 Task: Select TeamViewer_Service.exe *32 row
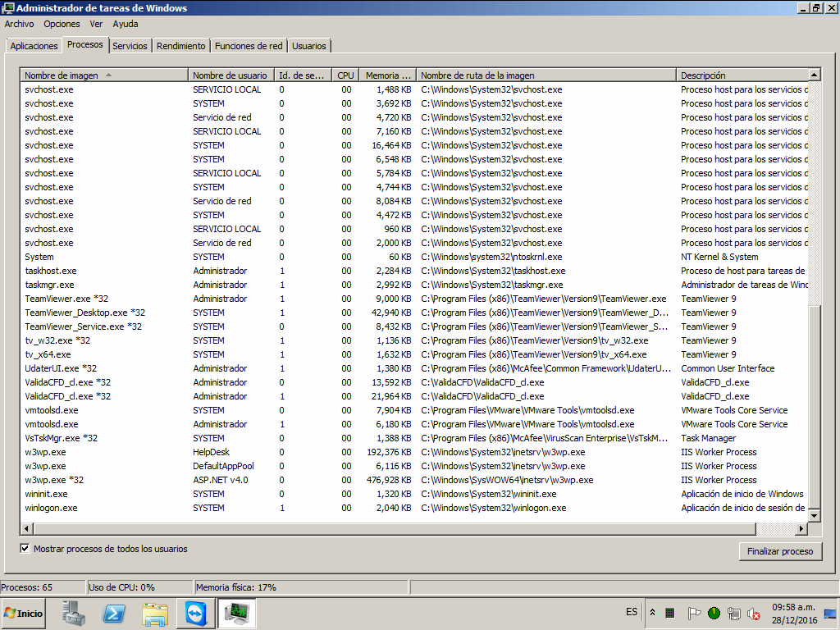pos(414,326)
